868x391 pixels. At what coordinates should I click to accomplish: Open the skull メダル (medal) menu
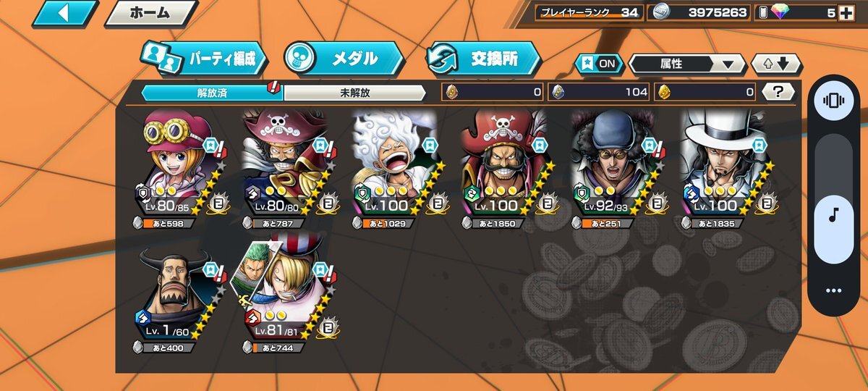point(343,59)
